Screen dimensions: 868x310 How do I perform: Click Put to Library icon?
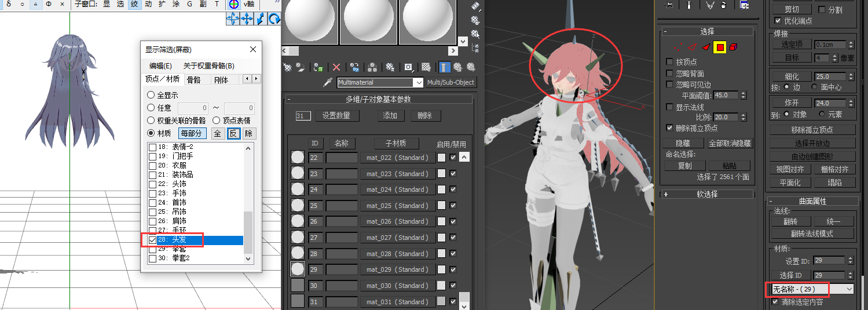pos(390,67)
